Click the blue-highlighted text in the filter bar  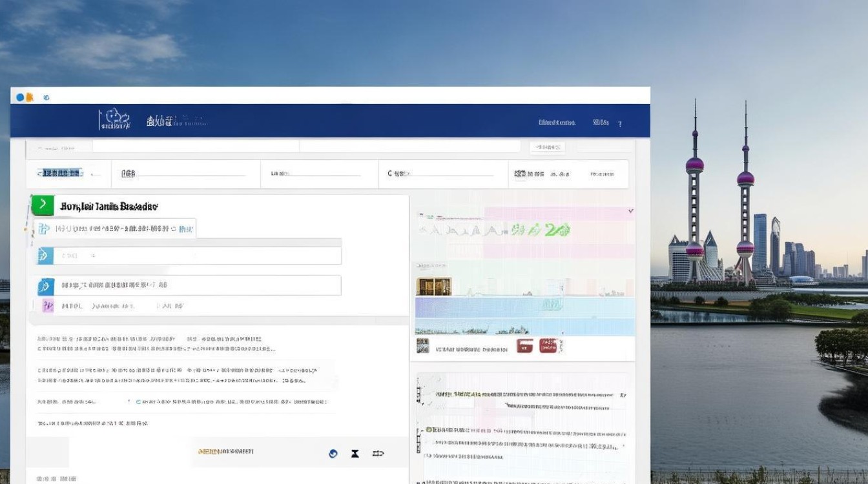[x=60, y=173]
